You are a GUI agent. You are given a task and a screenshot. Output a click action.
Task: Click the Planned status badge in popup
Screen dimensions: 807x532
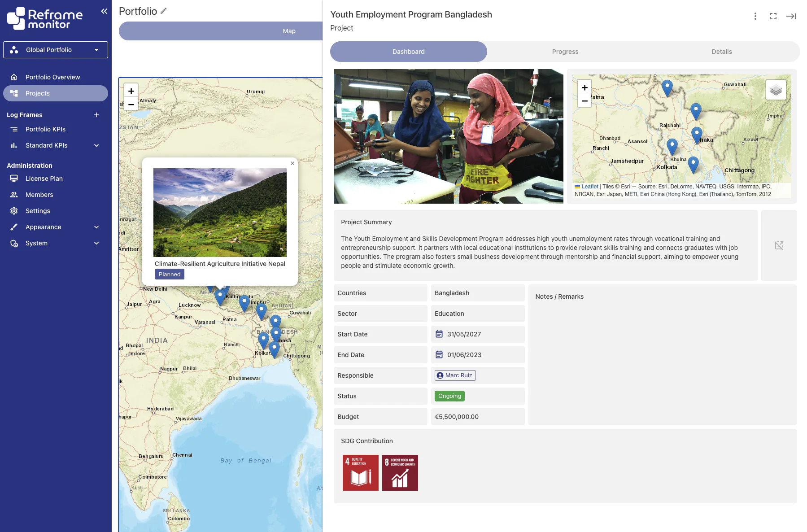coord(170,274)
